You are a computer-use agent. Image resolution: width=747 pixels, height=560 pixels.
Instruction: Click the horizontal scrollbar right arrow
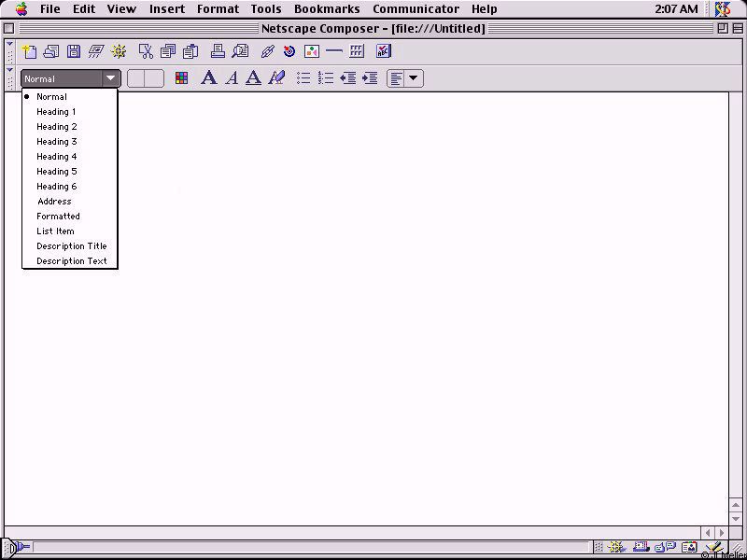[722, 533]
